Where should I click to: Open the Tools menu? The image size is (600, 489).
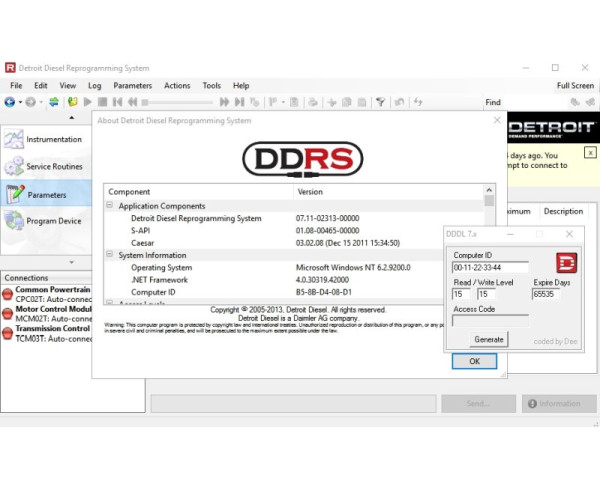(x=212, y=86)
